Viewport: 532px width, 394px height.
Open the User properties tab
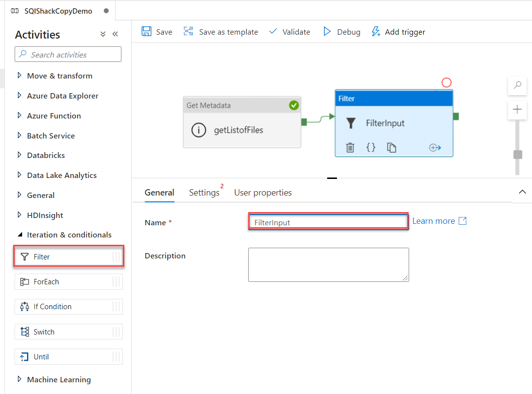(x=263, y=193)
